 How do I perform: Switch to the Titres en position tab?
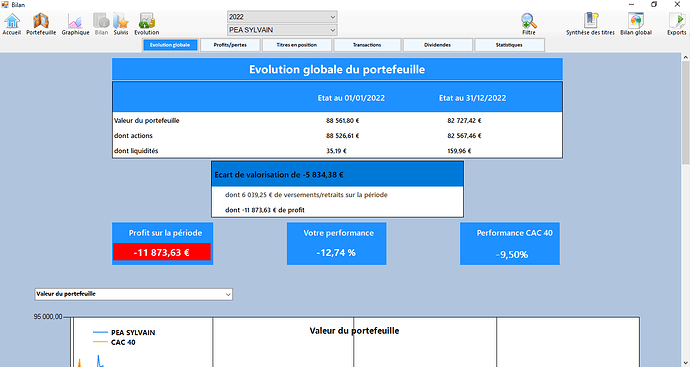tap(297, 45)
